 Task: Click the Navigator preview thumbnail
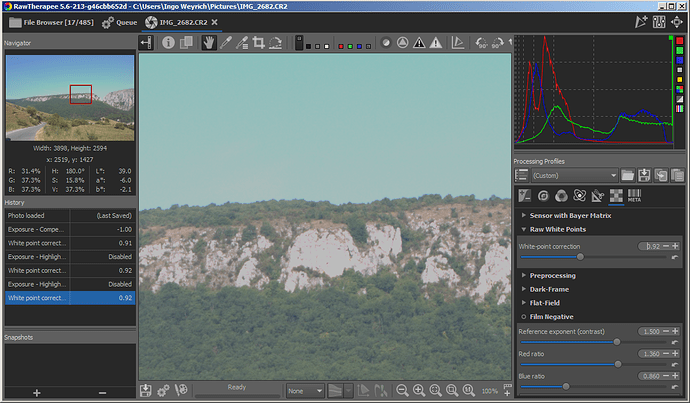[x=69, y=96]
